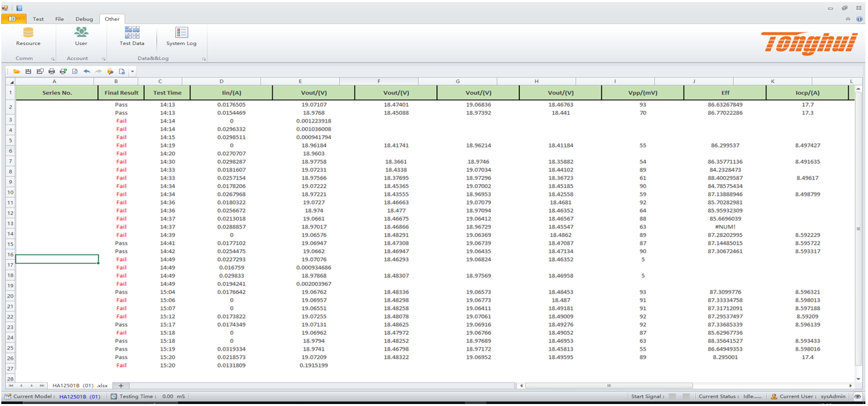Switch to the Test ribbon tab
Image resolution: width=868 pixels, height=406 pixels.
38,19
